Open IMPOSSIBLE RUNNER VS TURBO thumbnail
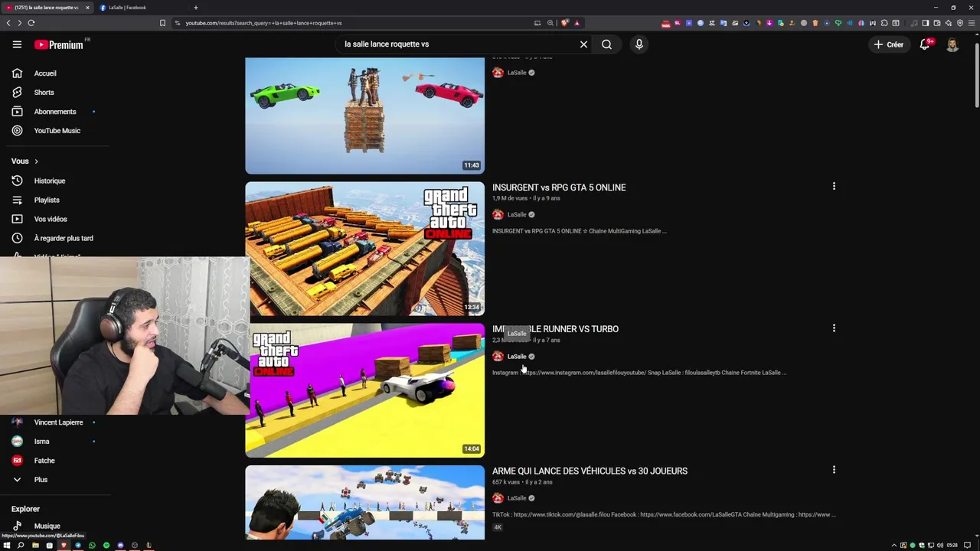Image resolution: width=980 pixels, height=551 pixels. [364, 390]
